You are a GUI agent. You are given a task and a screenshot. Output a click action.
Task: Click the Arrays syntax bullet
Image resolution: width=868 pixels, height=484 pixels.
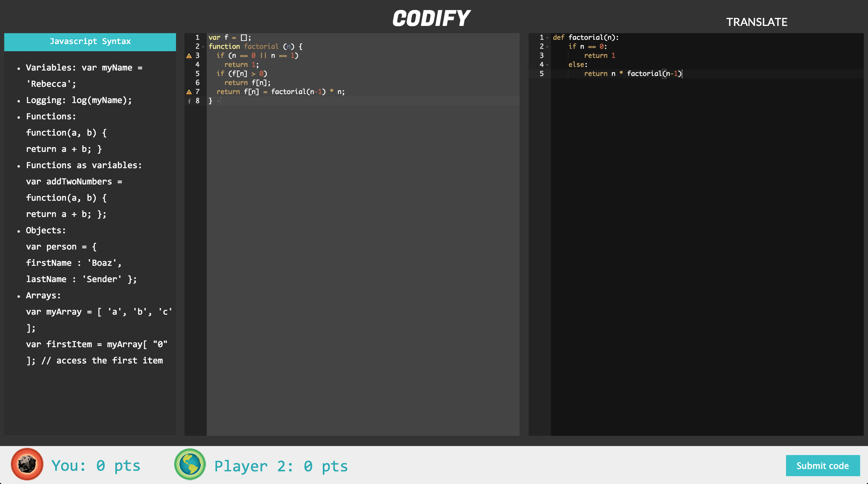point(43,296)
